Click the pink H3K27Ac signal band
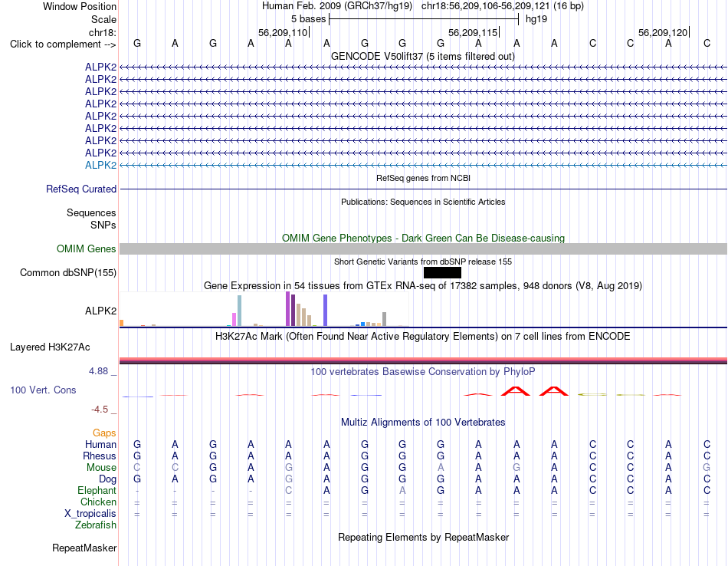728x566 pixels. click(x=423, y=359)
